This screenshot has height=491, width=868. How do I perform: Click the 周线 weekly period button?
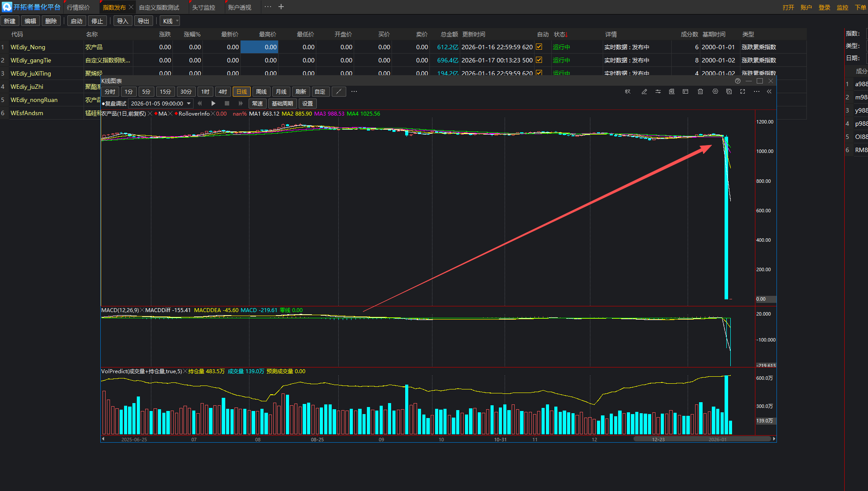coord(261,91)
